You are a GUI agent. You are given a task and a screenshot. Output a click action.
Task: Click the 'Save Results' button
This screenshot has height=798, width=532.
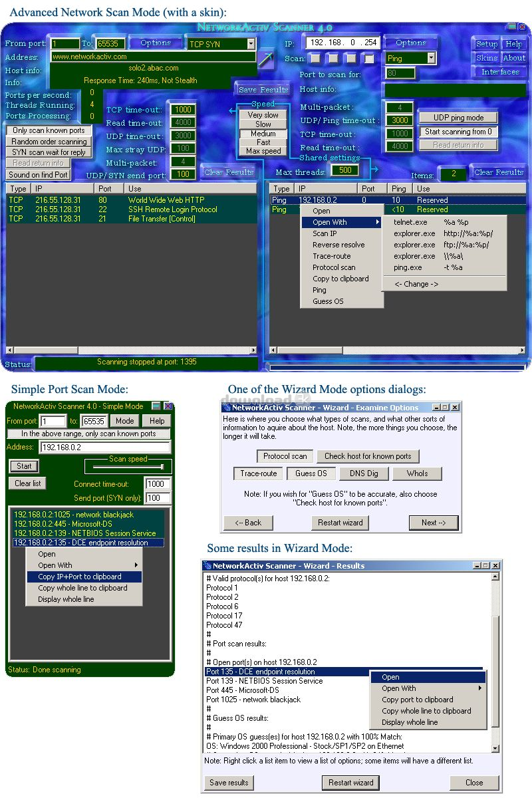(263, 90)
